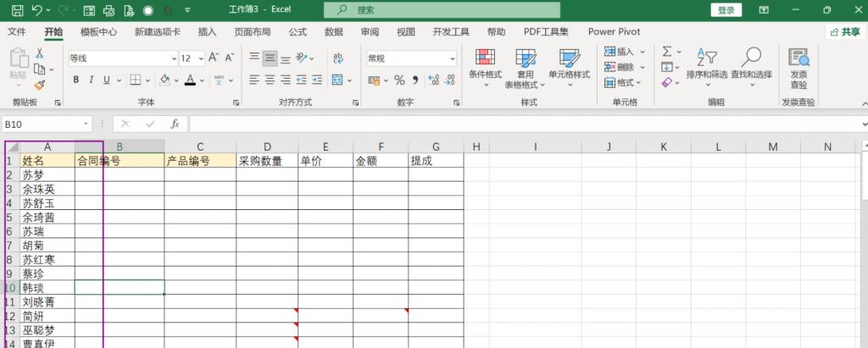The height and width of the screenshot is (348, 868).
Task: Click the Cut scissors icon
Action: click(x=40, y=53)
